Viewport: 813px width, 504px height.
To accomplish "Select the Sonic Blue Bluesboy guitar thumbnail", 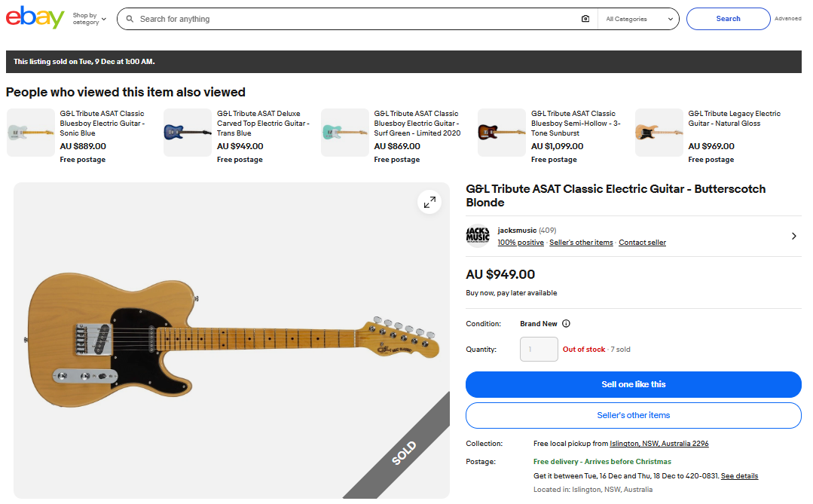I will [31, 133].
